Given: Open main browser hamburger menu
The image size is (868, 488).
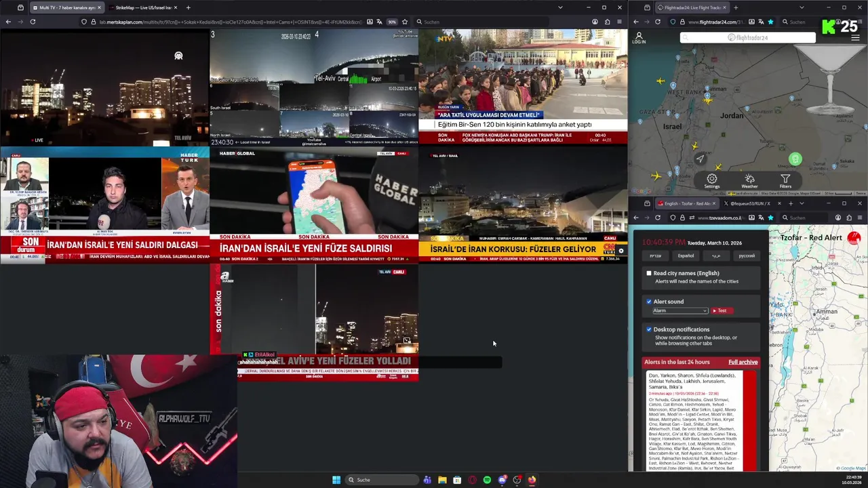Looking at the screenshot, I should 619,22.
